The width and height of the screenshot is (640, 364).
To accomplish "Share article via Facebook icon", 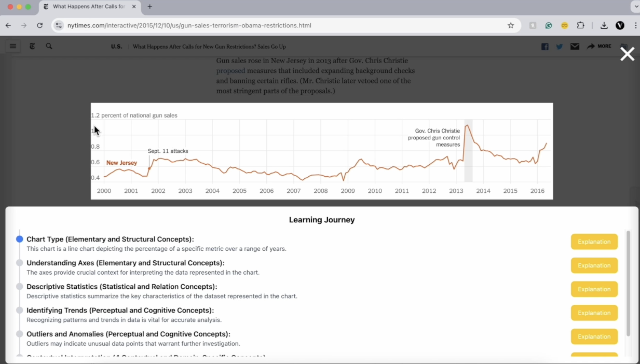I will (545, 47).
